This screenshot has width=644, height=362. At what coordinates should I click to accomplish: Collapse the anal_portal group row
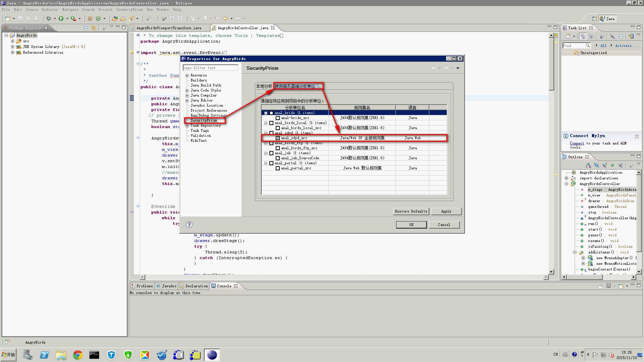(x=266, y=163)
